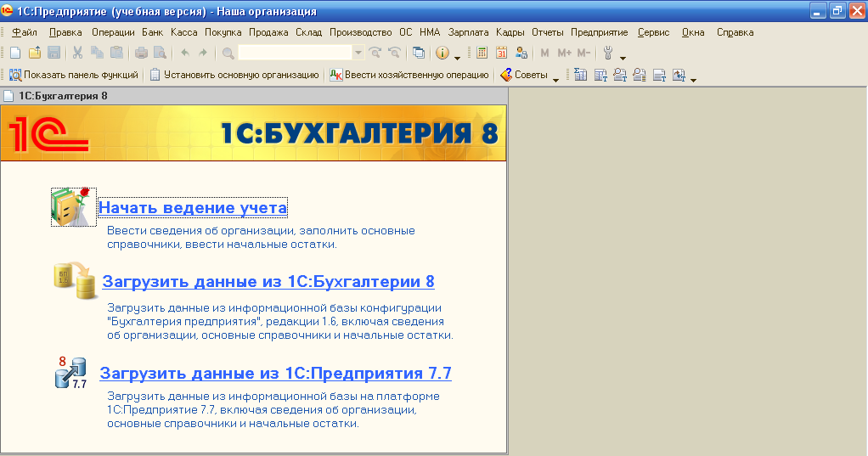This screenshot has height=456, width=868.
Task: Click the New document icon
Action: [15, 53]
